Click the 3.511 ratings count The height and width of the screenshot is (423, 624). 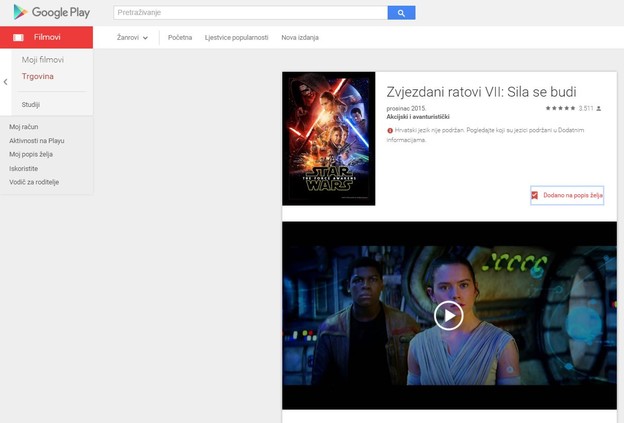(x=586, y=108)
